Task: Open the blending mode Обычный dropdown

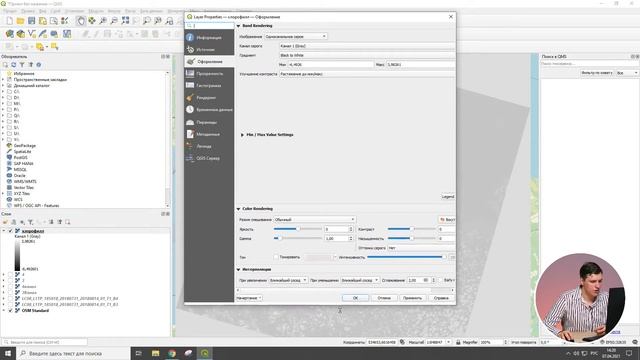Action: [x=314, y=220]
